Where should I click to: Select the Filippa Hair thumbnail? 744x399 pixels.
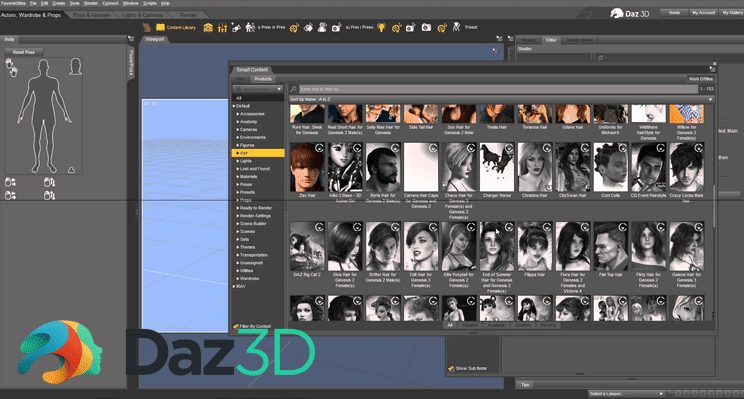[535, 246]
